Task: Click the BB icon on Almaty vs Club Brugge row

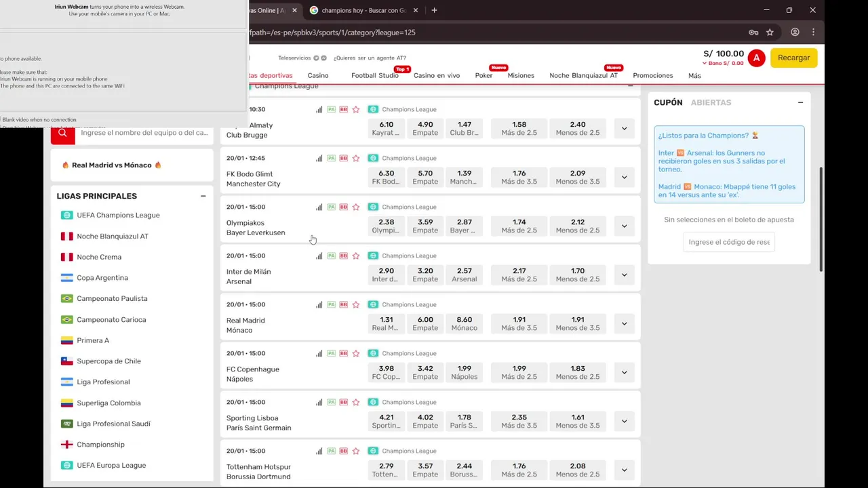Action: click(x=344, y=110)
